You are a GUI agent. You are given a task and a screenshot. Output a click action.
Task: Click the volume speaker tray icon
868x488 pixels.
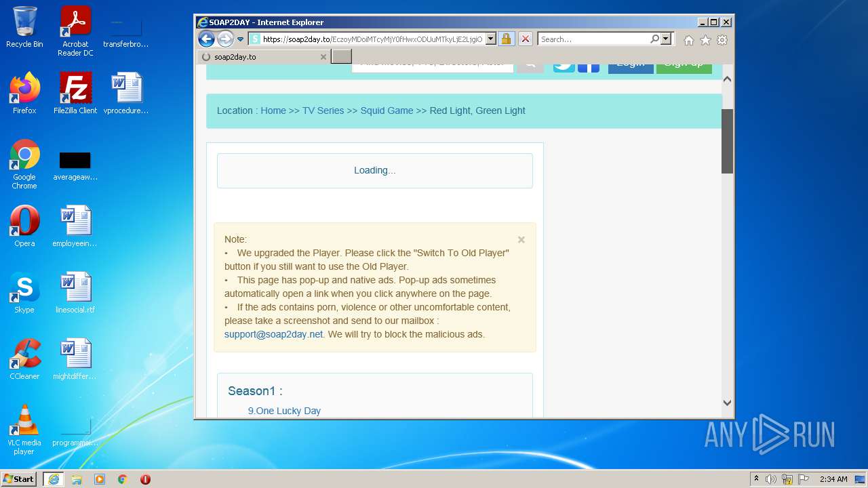tap(771, 479)
